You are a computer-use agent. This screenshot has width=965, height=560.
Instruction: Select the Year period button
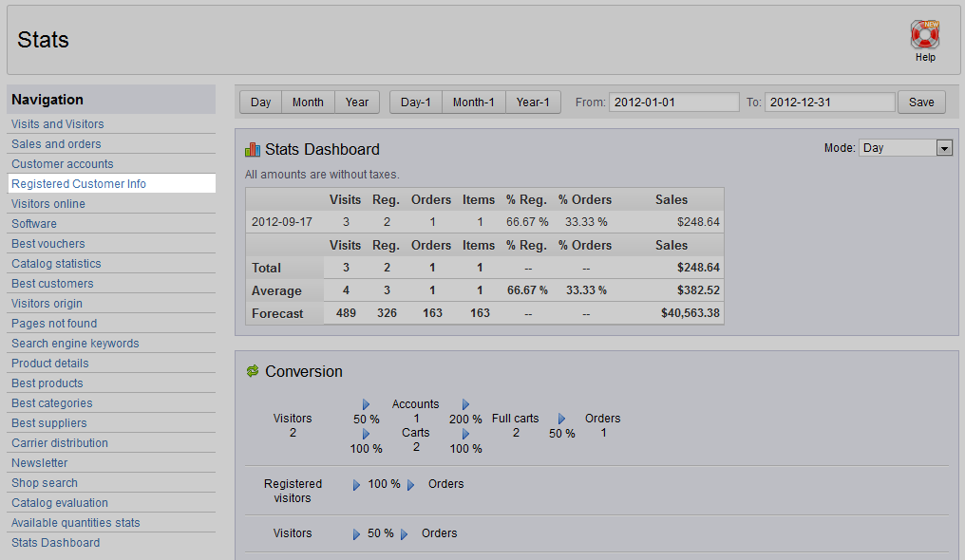coord(357,103)
